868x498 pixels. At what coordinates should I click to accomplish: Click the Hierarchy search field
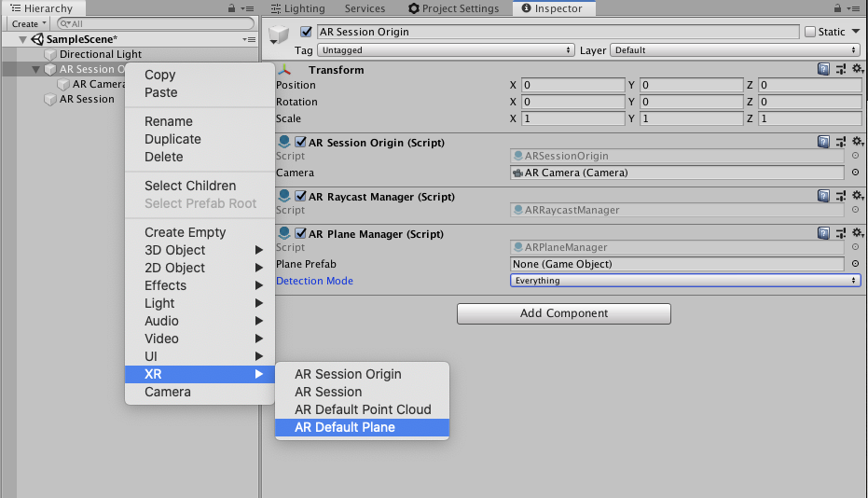[x=156, y=24]
